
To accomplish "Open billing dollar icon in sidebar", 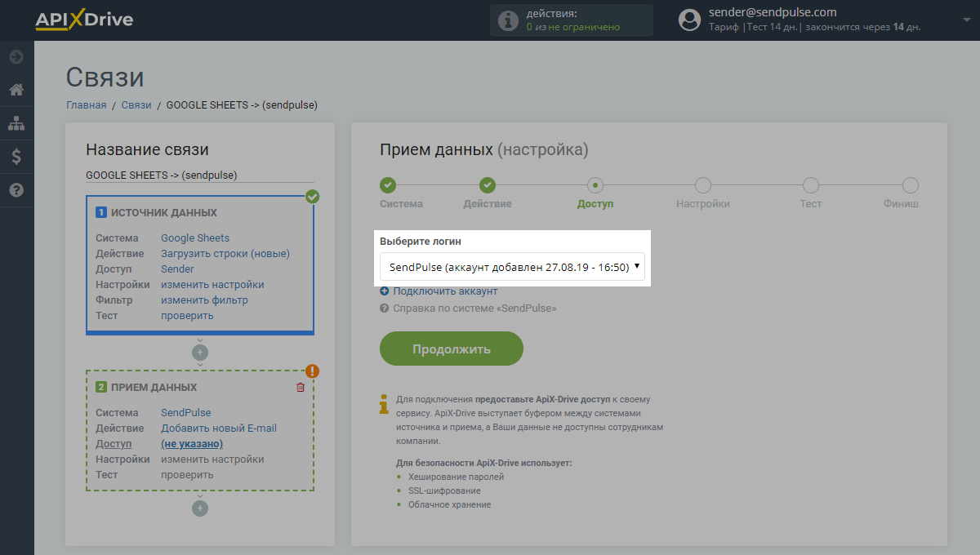I will click(16, 157).
